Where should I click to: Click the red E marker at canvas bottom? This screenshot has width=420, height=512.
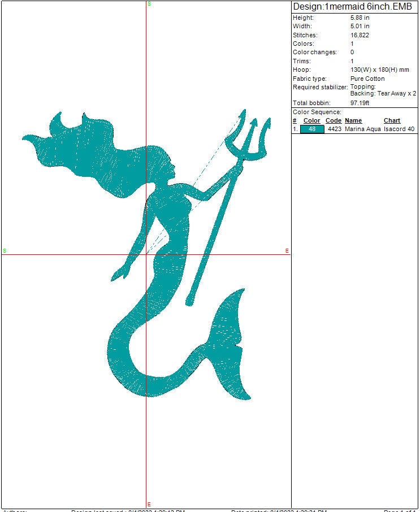click(x=149, y=504)
